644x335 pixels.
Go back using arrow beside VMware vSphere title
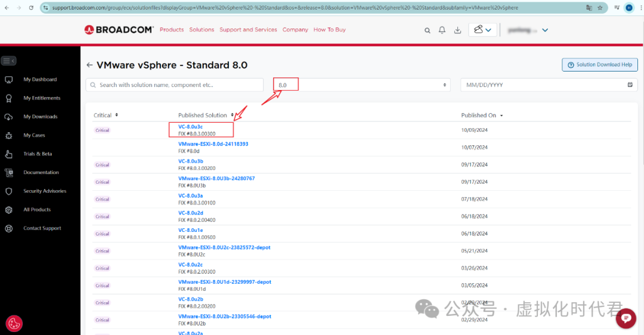89,65
